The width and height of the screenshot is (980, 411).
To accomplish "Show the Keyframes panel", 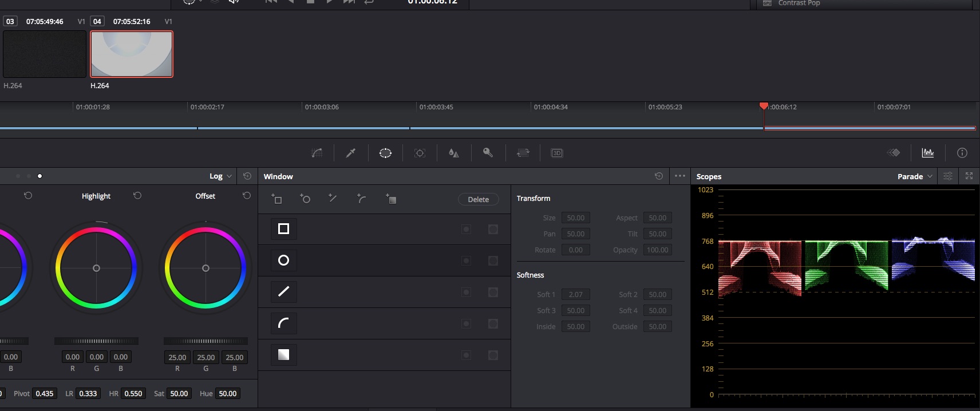I will point(894,153).
